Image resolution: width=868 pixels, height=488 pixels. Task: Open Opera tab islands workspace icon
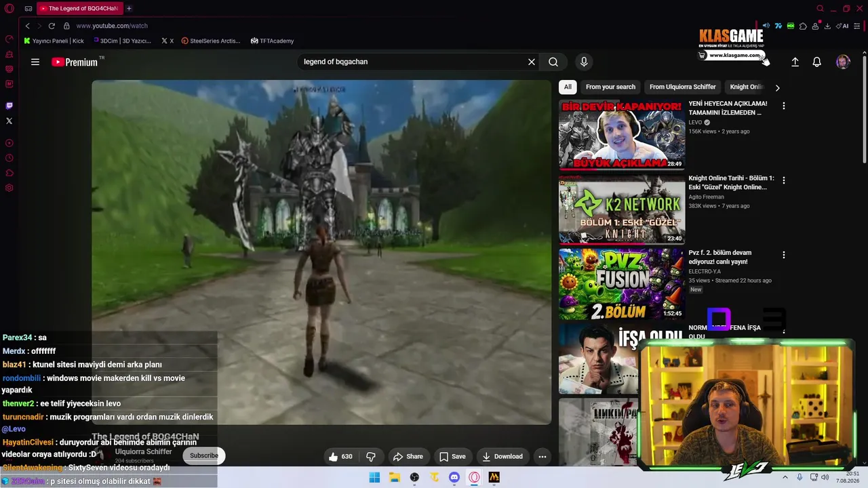tap(28, 9)
